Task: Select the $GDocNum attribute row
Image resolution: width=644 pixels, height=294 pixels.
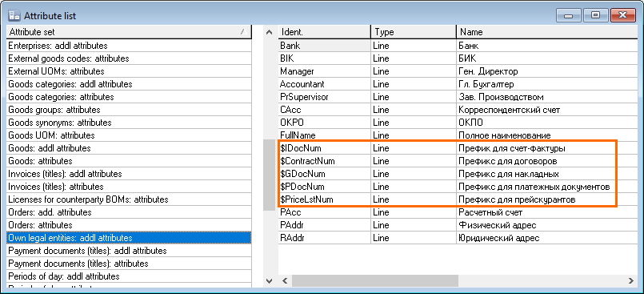Action: 458,174
